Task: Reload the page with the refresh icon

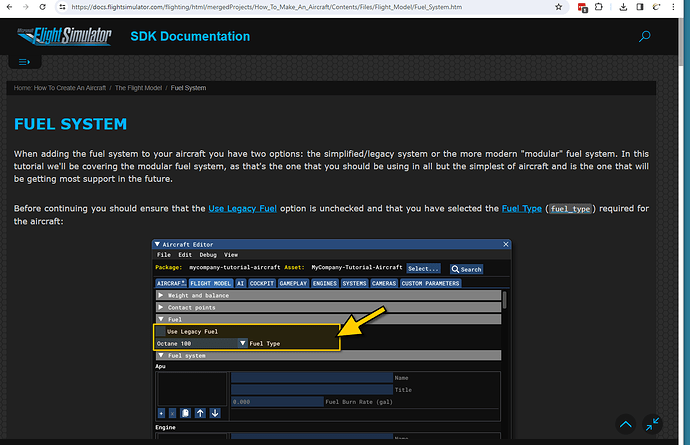Action: [42, 7]
